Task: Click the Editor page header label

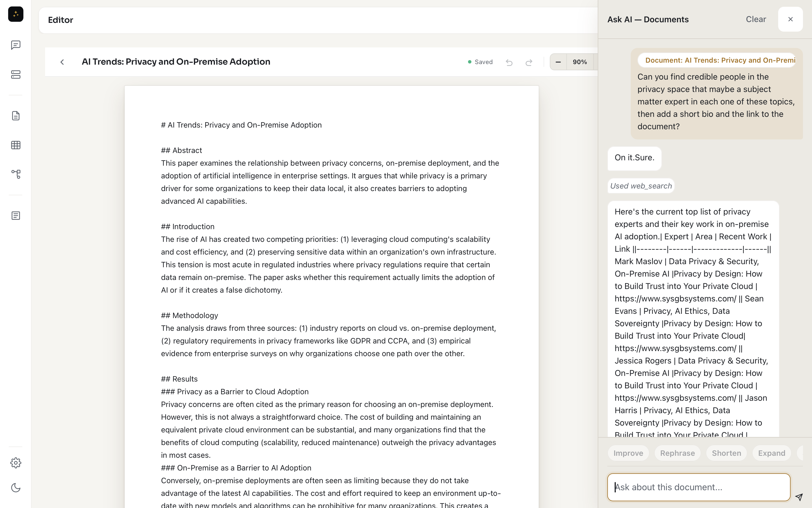Action: click(x=60, y=20)
